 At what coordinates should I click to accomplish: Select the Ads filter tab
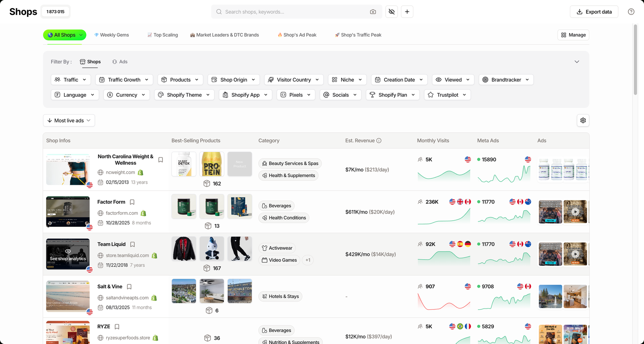coord(120,62)
